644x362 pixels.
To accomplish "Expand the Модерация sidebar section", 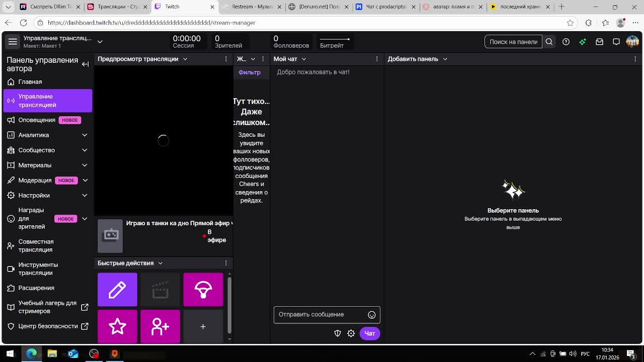I will point(85,180).
